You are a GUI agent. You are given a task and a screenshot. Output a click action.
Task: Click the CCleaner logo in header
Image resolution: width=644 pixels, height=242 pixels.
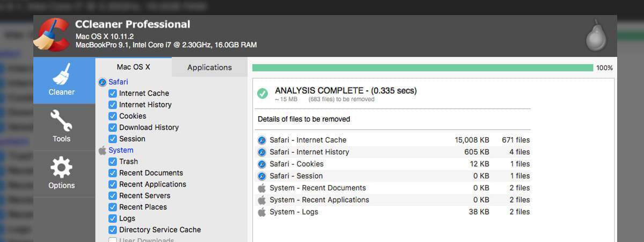pyautogui.click(x=51, y=35)
